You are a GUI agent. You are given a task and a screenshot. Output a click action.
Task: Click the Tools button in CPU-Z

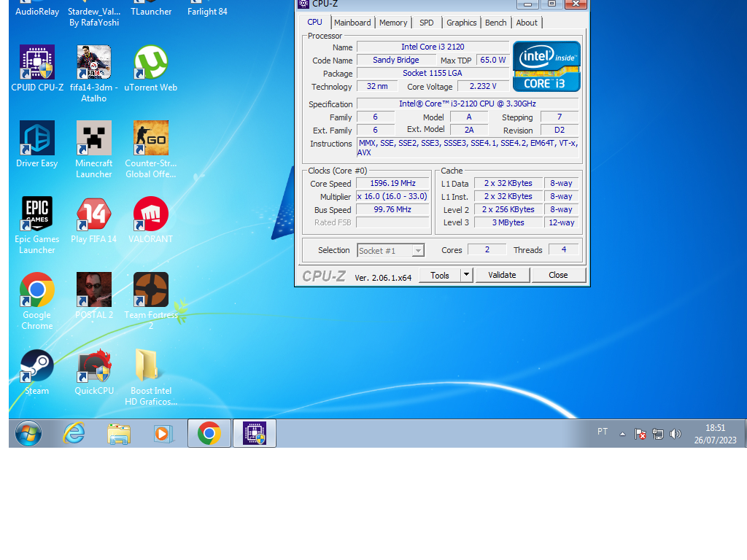(x=440, y=275)
